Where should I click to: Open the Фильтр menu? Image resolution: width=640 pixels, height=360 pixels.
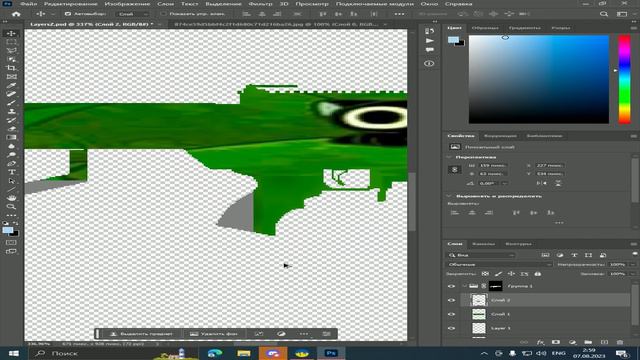260,4
